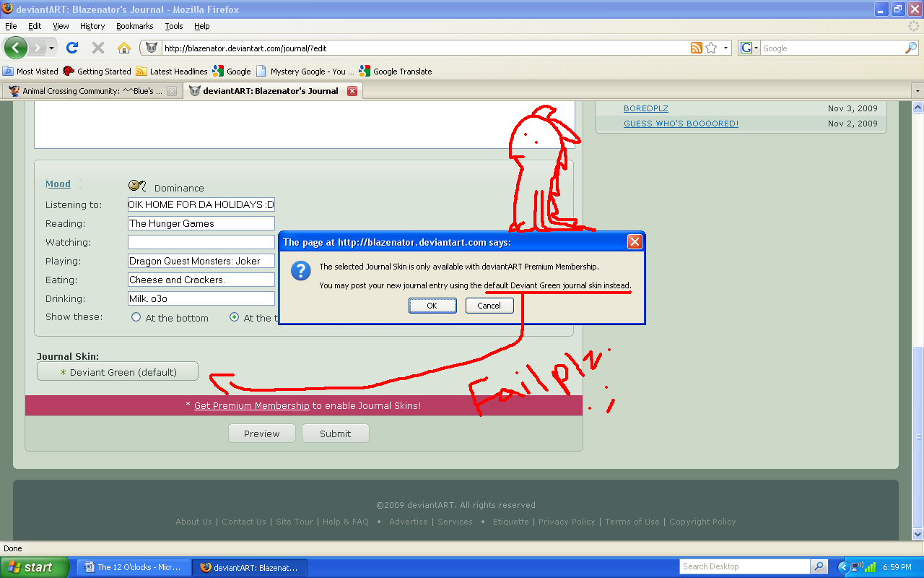Click the Playing field
The height and width of the screenshot is (578, 924).
pyautogui.click(x=201, y=261)
